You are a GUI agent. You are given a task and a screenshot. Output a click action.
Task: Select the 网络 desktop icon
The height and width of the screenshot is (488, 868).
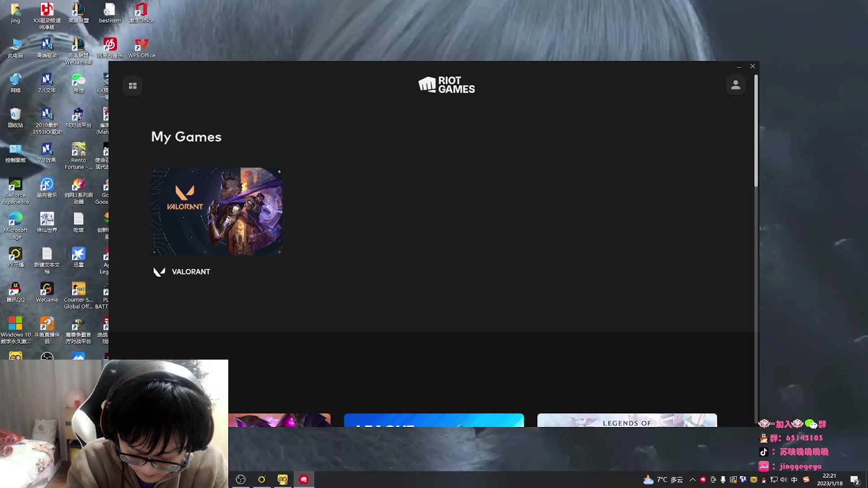[x=15, y=83]
